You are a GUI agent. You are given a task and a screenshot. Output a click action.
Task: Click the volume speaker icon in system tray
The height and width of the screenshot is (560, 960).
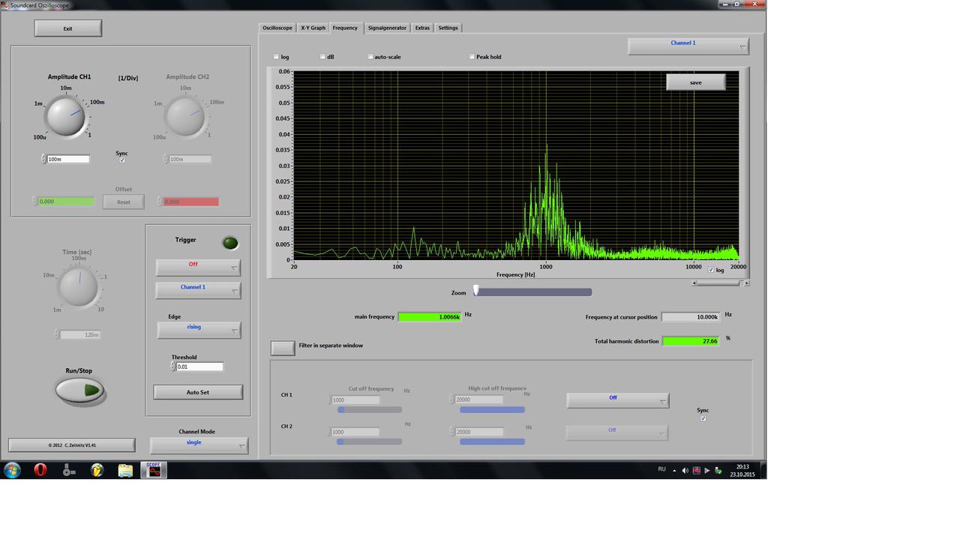click(x=685, y=470)
